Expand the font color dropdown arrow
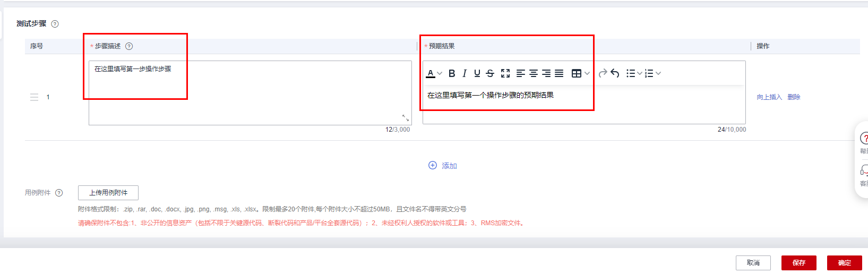The height and width of the screenshot is (273, 868). click(440, 73)
